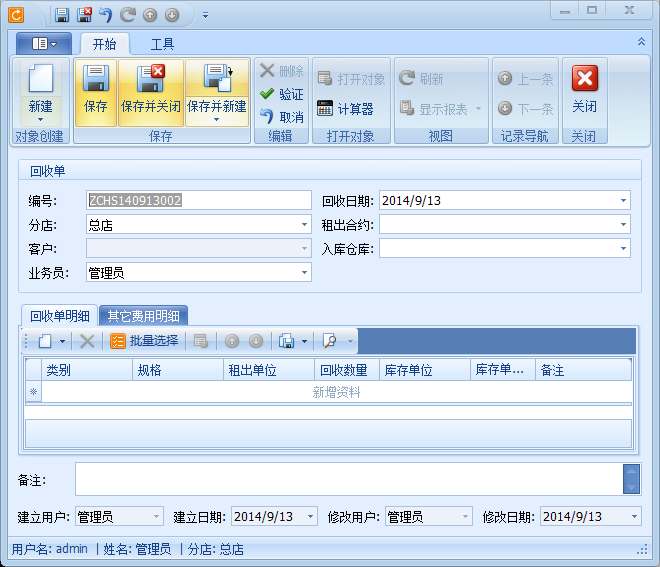Image resolution: width=660 pixels, height=567 pixels.
Task: Click the 保存 ribbon button
Action: (96, 93)
